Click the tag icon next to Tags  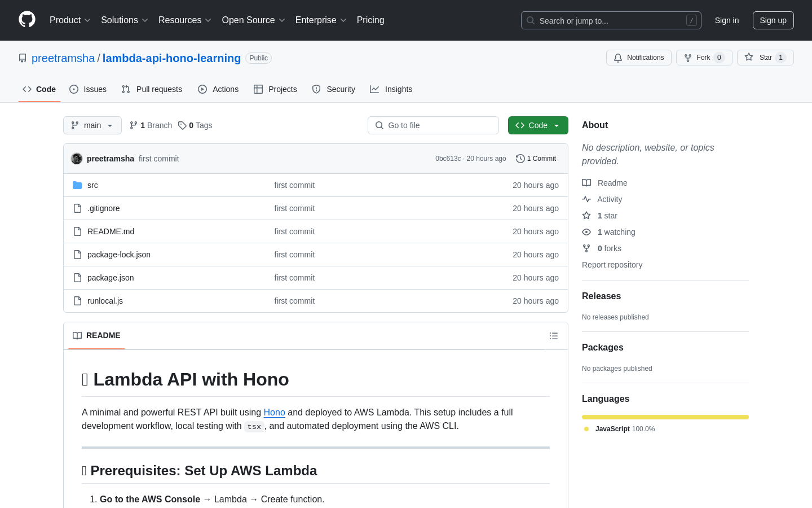[x=182, y=125]
